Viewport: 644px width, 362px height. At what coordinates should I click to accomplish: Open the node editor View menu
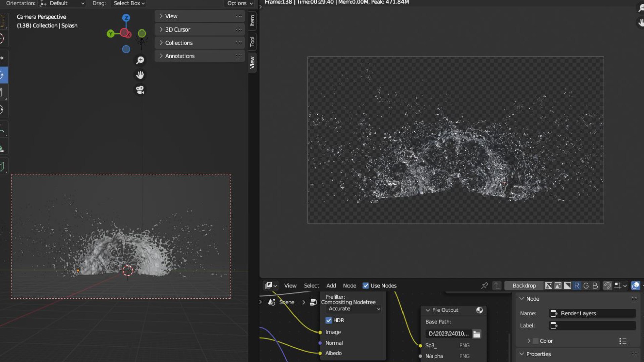point(290,286)
